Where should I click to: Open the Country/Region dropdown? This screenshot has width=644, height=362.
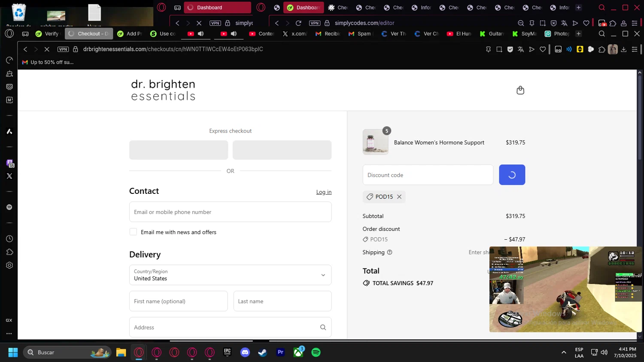coord(230,275)
